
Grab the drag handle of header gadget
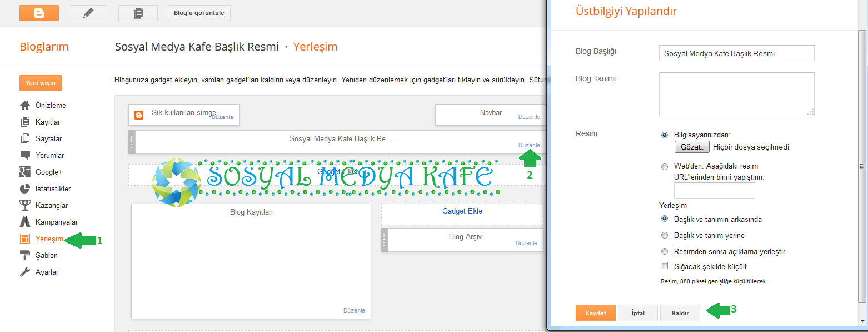tap(132, 142)
